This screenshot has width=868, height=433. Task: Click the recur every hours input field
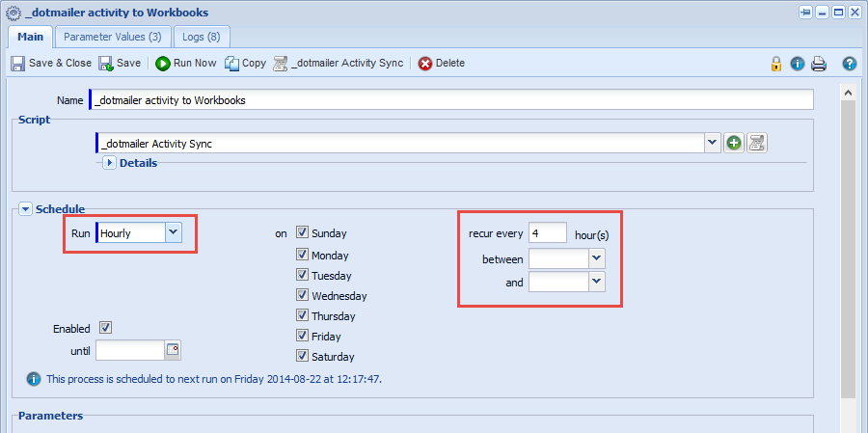pos(548,233)
